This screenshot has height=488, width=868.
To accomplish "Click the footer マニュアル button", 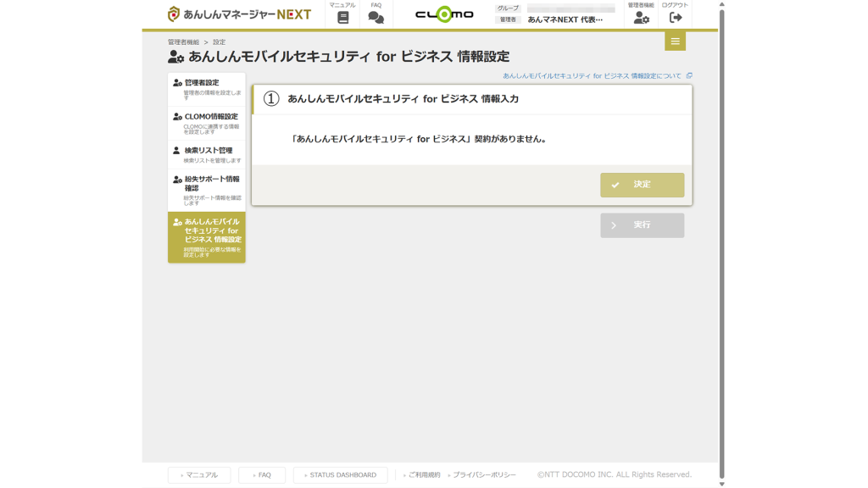I will 199,474.
